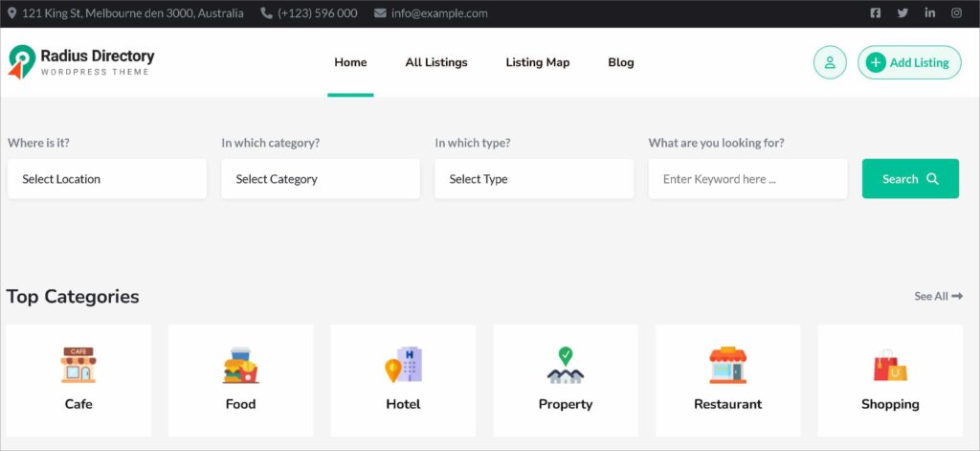Click the envelope email icon

[380, 13]
